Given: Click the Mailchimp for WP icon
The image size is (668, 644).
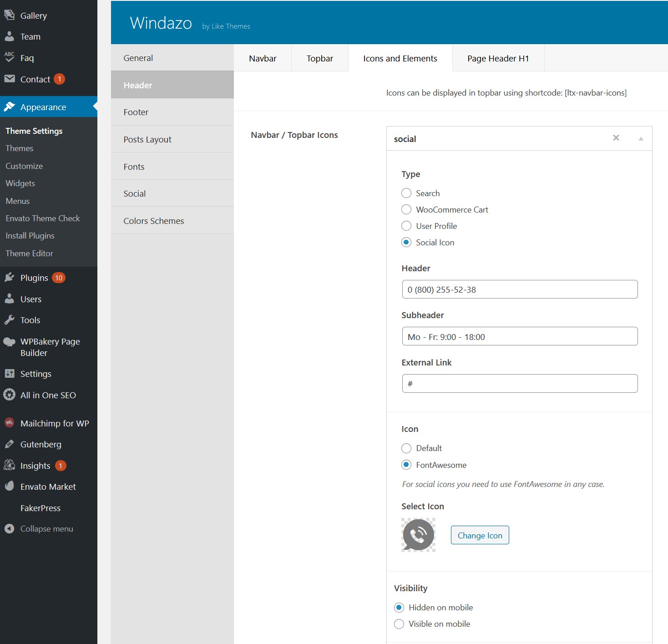Looking at the screenshot, I should (x=9, y=423).
